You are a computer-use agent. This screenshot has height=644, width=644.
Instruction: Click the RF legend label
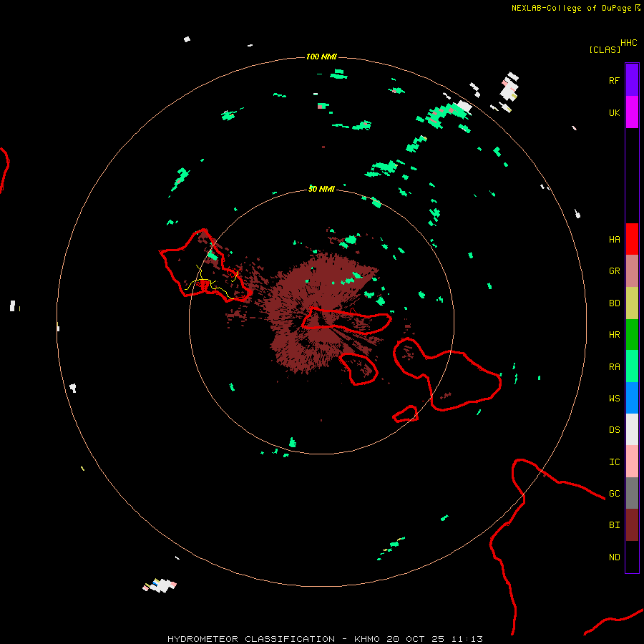(x=614, y=80)
